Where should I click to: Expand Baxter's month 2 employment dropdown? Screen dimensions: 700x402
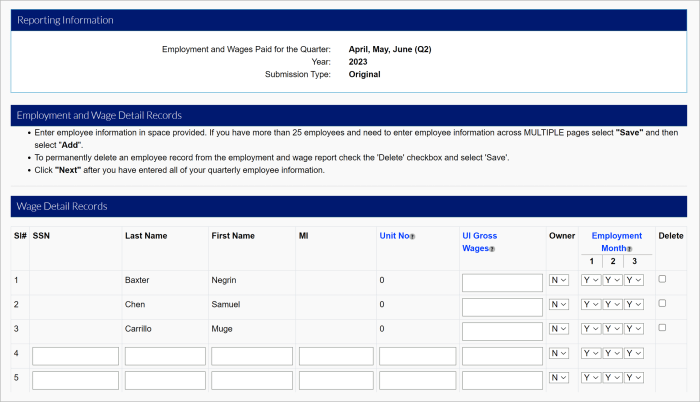[613, 281]
